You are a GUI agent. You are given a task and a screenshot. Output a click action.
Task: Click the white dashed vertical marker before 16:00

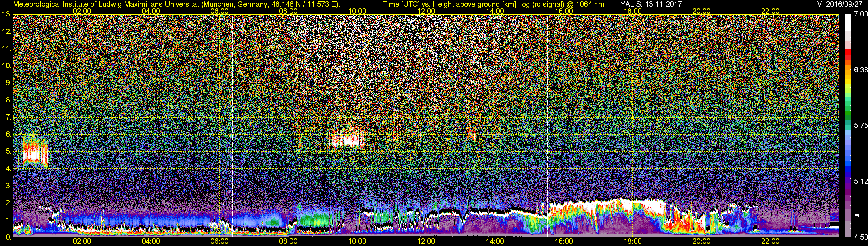click(x=547, y=126)
